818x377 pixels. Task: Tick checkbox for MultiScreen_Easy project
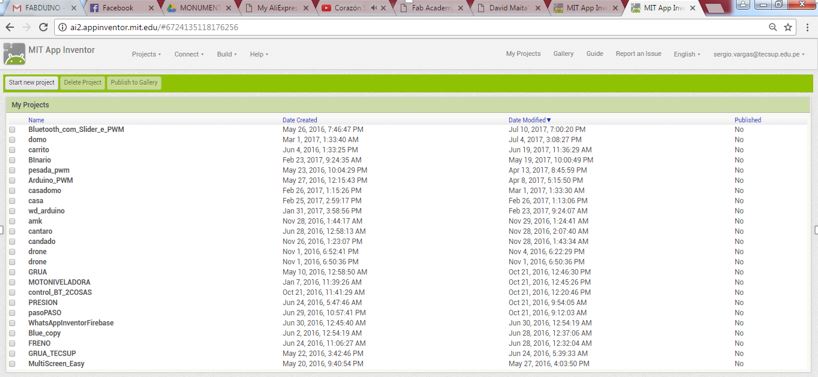[12, 363]
